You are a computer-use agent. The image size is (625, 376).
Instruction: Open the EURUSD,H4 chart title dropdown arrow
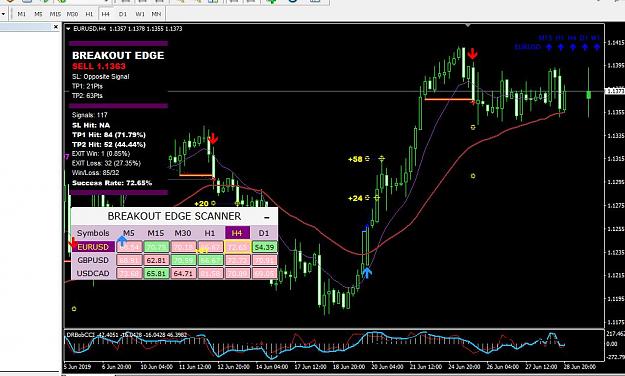point(68,29)
